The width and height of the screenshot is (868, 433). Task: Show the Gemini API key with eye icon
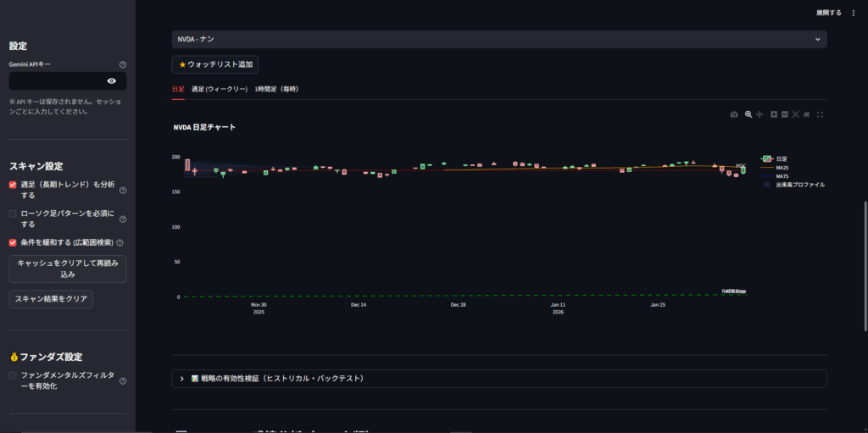(112, 81)
